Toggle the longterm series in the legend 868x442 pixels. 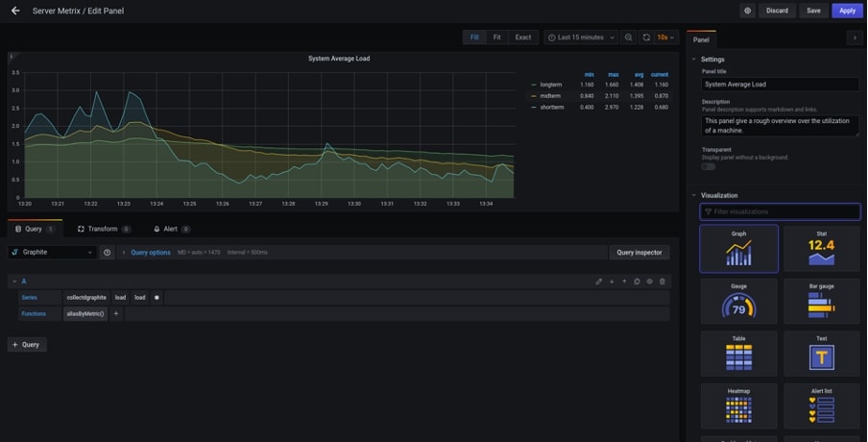pyautogui.click(x=551, y=85)
